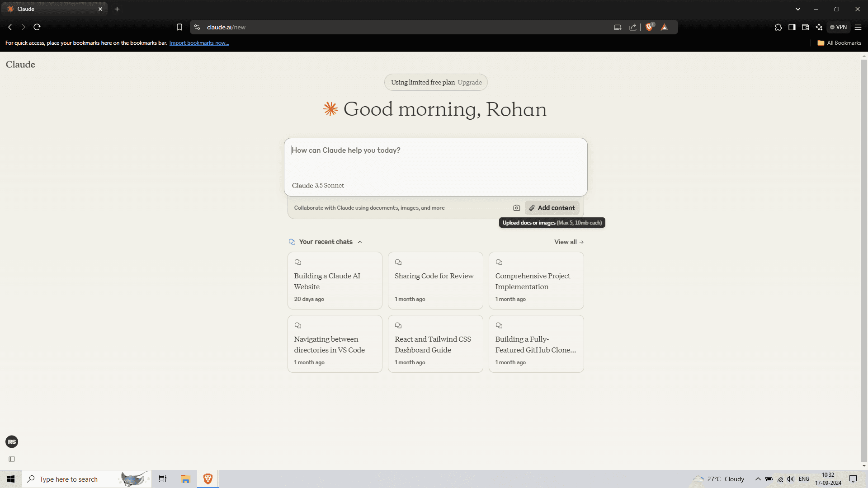This screenshot has width=868, height=488.
Task: Open the Brave Rewards triangle icon
Action: [x=664, y=27]
